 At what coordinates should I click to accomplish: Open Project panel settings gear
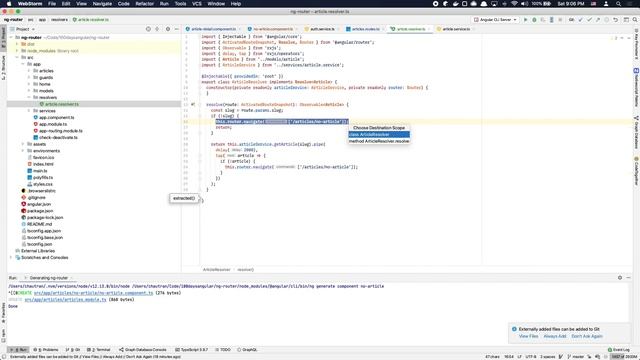pos(168,29)
